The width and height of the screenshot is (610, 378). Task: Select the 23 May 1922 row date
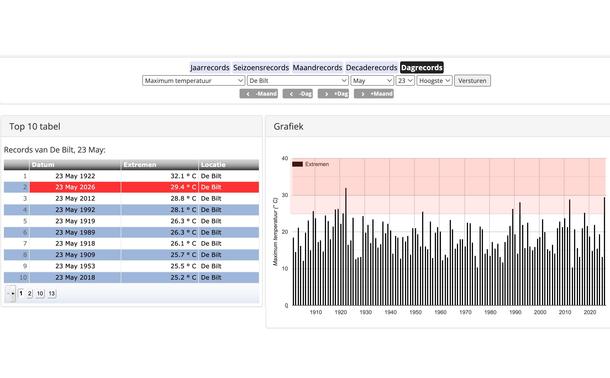click(x=75, y=176)
